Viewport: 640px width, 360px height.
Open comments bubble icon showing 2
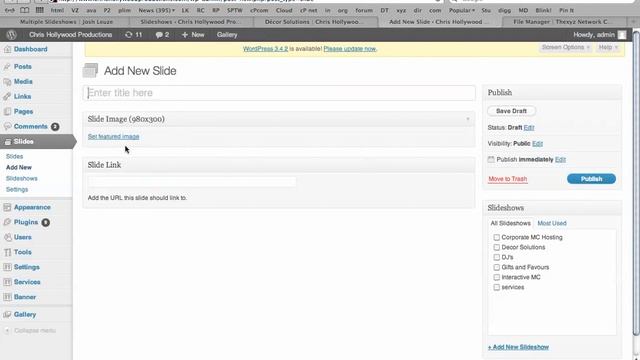click(159, 35)
